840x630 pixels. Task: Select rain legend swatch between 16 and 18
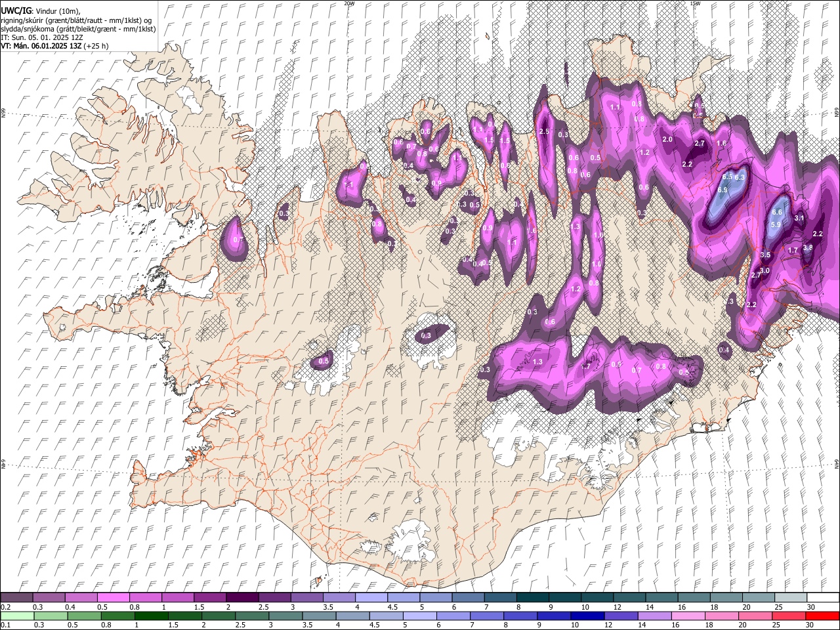pyautogui.click(x=688, y=616)
